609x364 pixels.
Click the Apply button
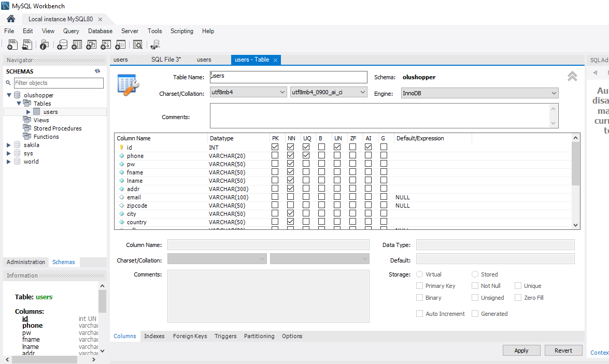521,351
